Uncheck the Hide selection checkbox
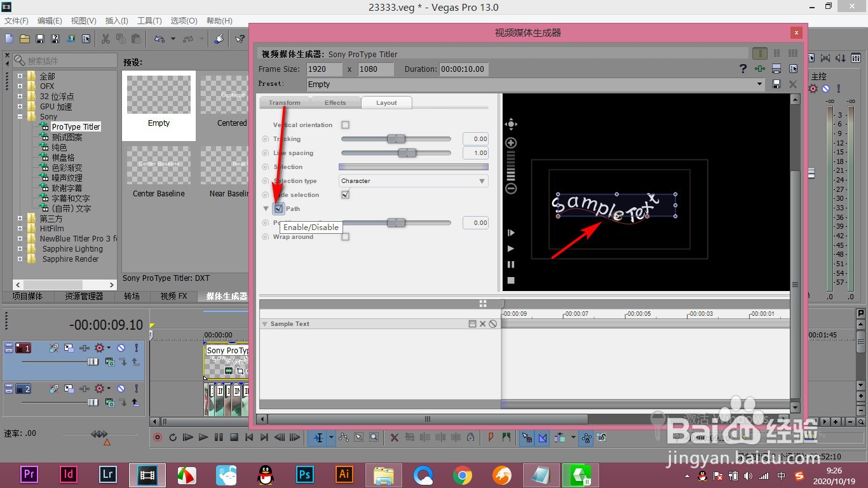The height and width of the screenshot is (488, 868). point(345,194)
